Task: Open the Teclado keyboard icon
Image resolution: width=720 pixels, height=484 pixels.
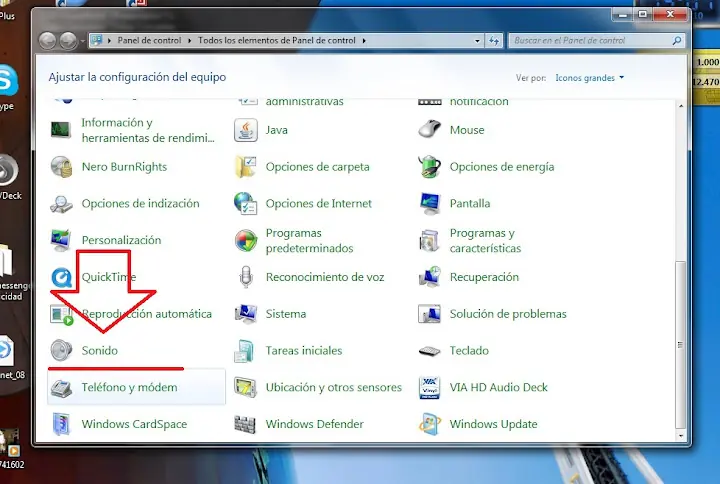Action: click(429, 351)
